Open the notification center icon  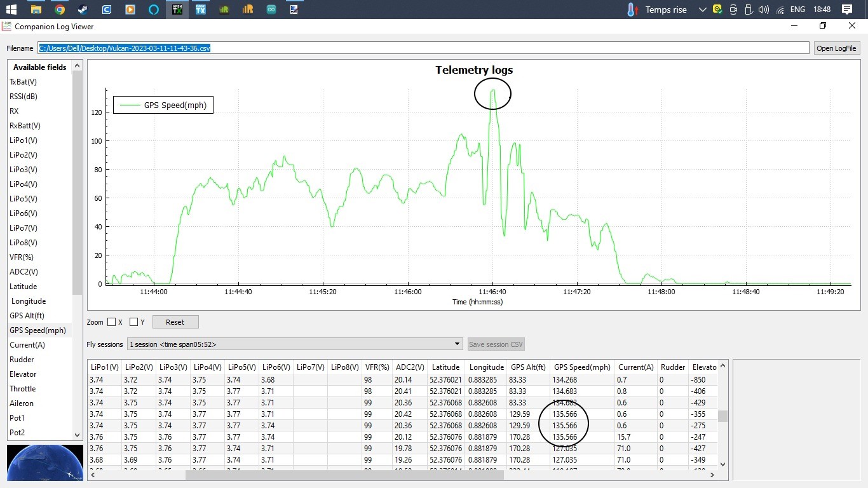tap(846, 10)
